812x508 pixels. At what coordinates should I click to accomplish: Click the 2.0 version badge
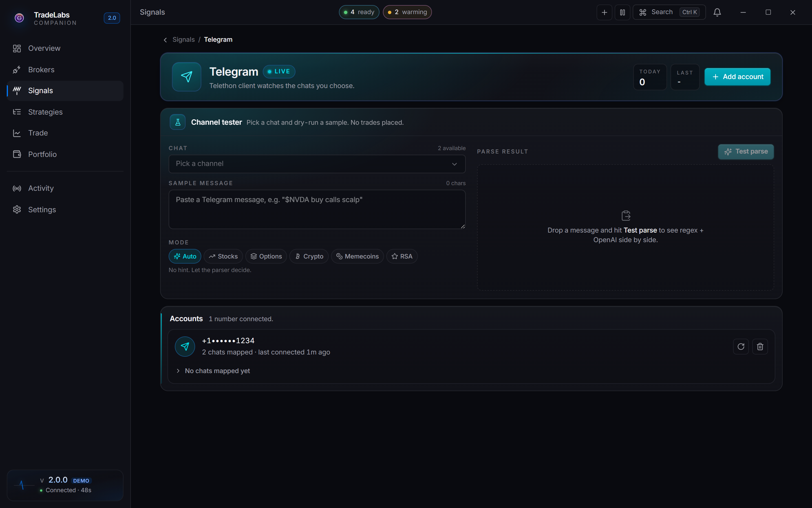click(112, 18)
